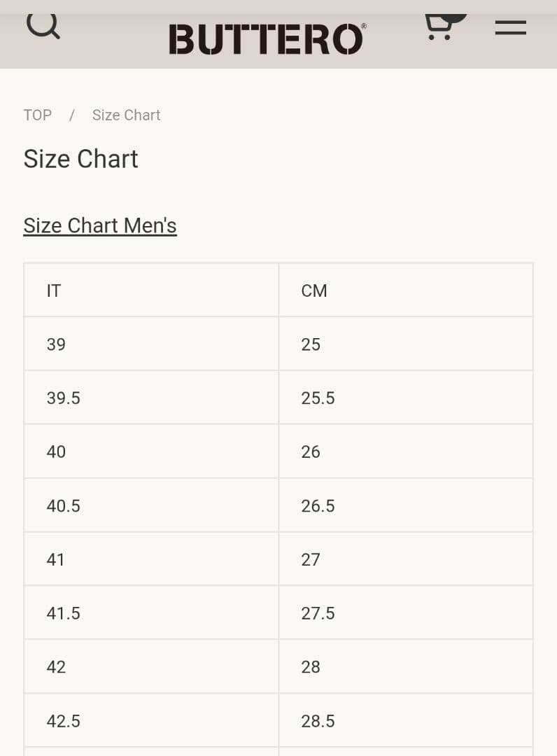Open the hamburger menu icon
557x756 pixels.
click(x=510, y=27)
